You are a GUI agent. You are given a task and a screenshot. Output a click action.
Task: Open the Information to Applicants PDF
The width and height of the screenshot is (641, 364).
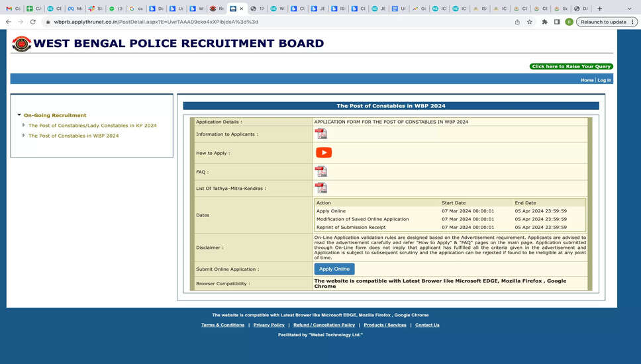click(x=320, y=134)
